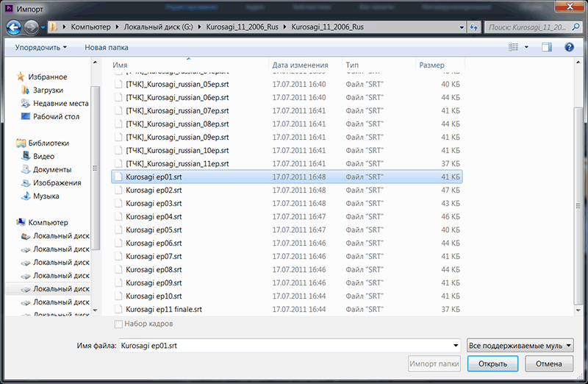
Task: Select file Kurosagi ep10.srt
Action: (x=287, y=296)
